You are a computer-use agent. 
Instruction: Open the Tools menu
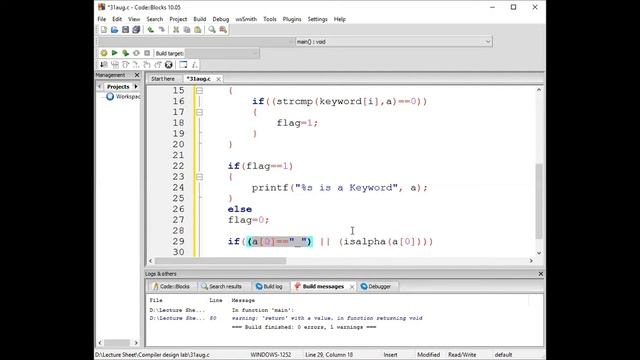[270, 19]
